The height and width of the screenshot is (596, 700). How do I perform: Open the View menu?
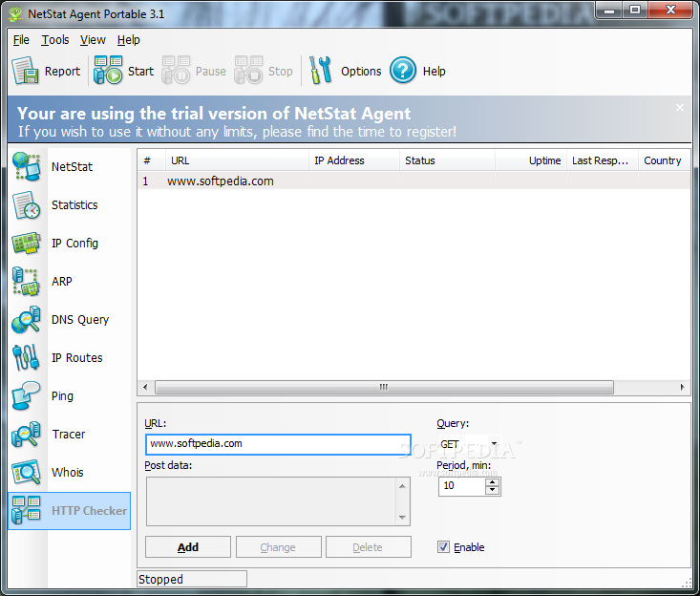[x=93, y=40]
